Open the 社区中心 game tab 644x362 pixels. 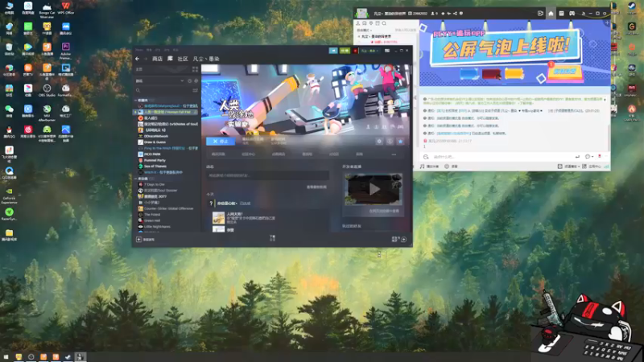249,154
